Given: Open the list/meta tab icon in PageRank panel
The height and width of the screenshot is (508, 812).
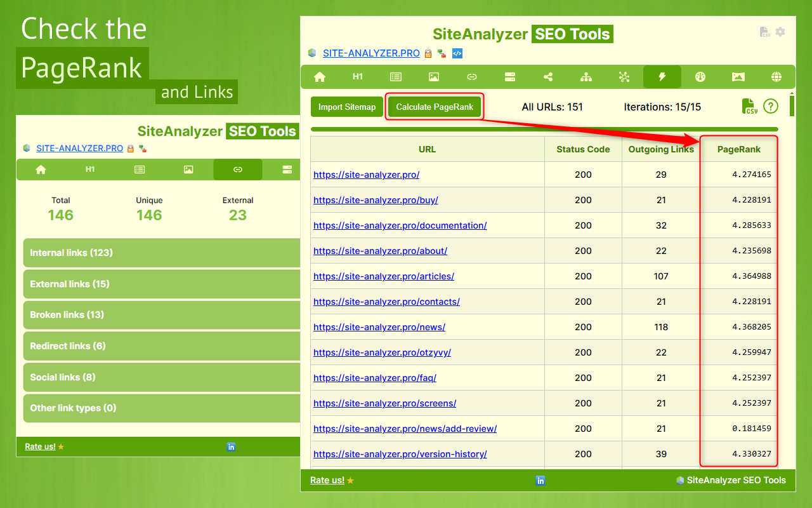Looking at the screenshot, I should click(x=396, y=77).
